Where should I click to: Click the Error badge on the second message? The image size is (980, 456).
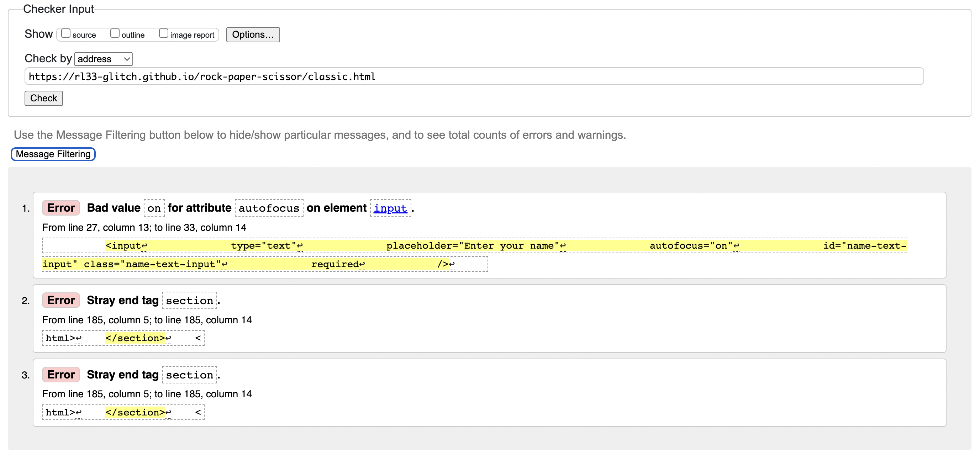(x=60, y=300)
